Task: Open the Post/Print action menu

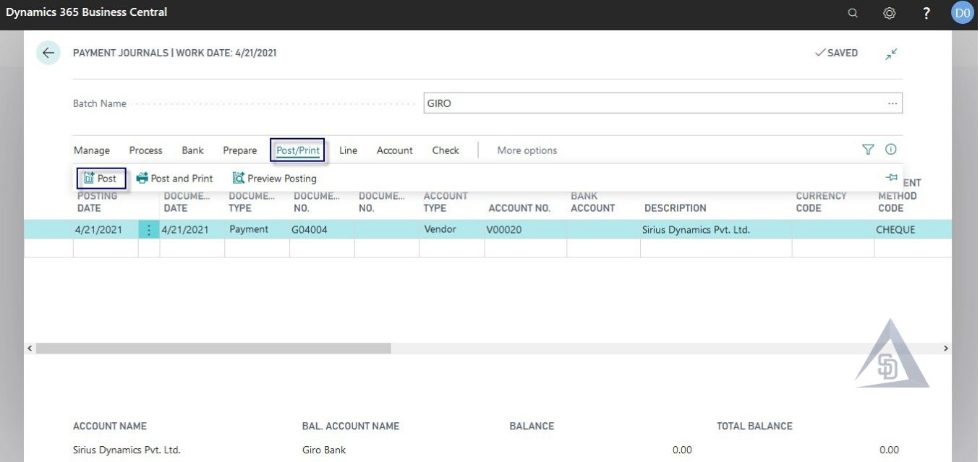Action: [x=297, y=150]
